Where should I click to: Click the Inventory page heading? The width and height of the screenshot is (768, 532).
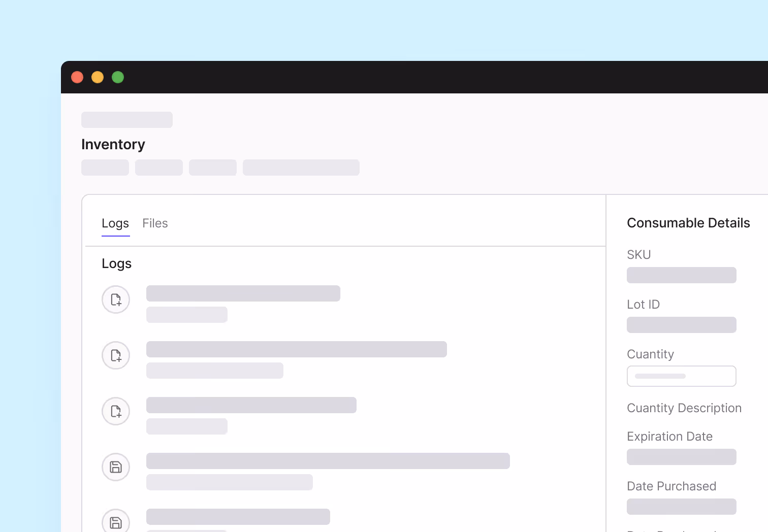click(113, 144)
